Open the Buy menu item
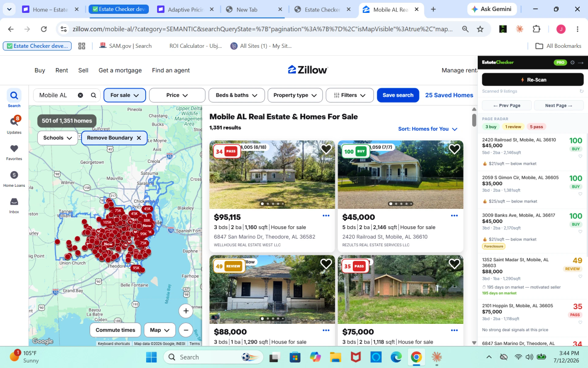The image size is (588, 368). [40, 70]
